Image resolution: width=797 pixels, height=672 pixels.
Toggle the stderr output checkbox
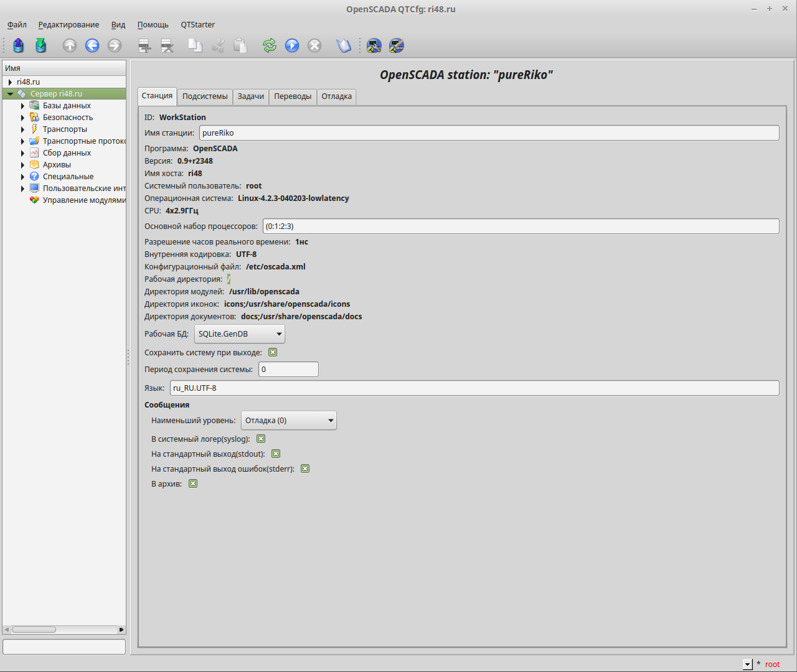305,469
